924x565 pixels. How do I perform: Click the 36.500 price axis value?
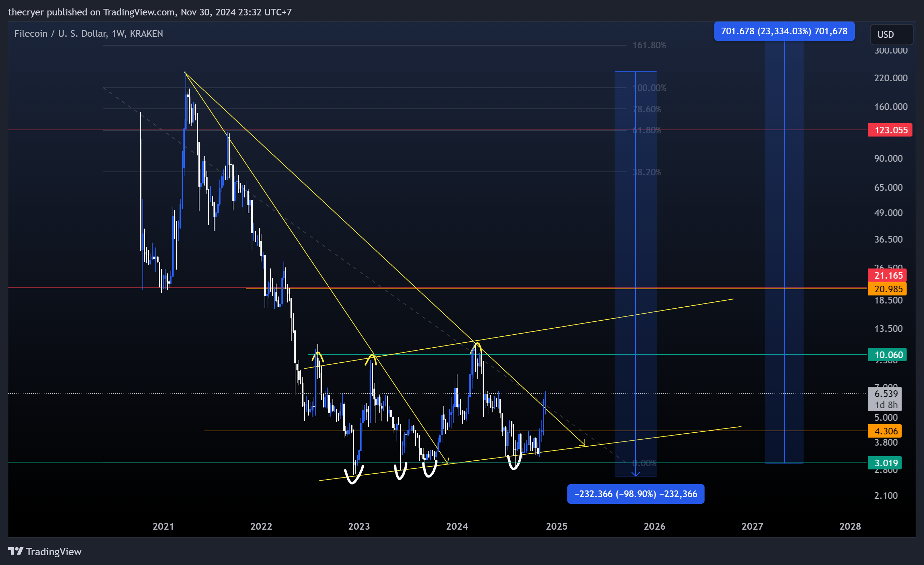888,239
